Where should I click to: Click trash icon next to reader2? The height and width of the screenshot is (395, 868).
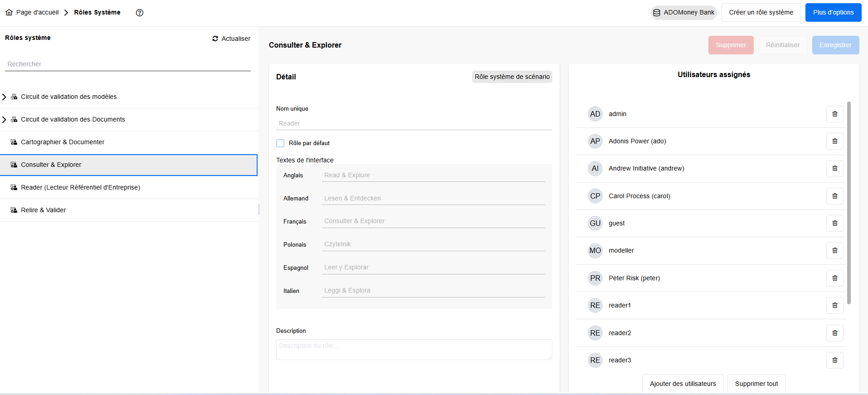(x=834, y=333)
